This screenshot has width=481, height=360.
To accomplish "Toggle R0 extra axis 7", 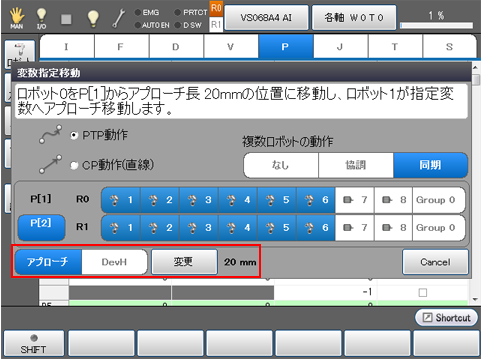I will point(355,200).
